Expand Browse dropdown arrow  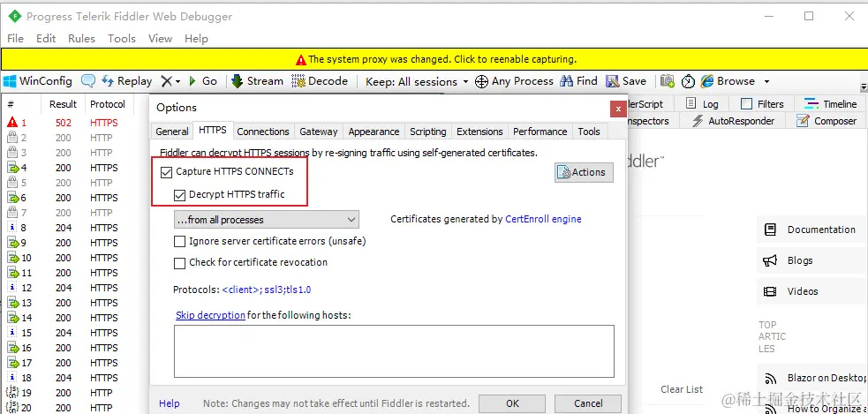click(x=766, y=82)
